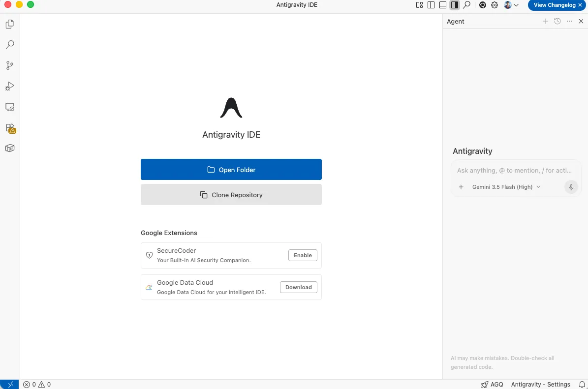This screenshot has height=389, width=588.
Task: Click the Ask anything input field
Action: [x=515, y=171]
